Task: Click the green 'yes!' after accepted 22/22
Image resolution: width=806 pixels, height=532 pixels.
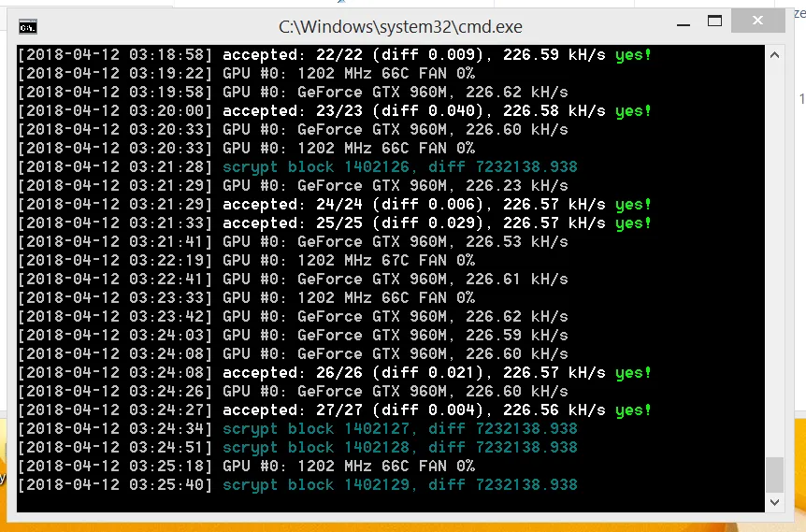Action: coord(633,54)
